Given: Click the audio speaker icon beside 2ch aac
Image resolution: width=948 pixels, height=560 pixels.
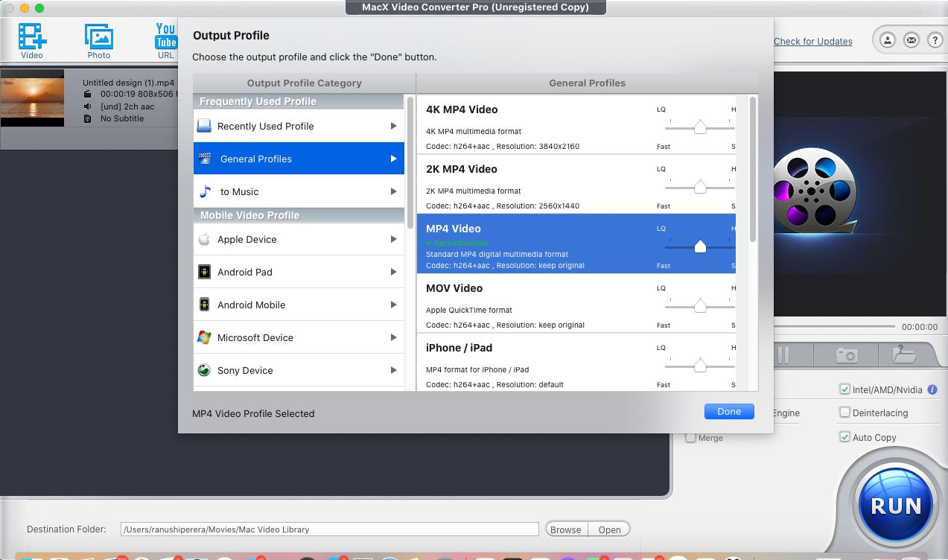Looking at the screenshot, I should tap(87, 106).
